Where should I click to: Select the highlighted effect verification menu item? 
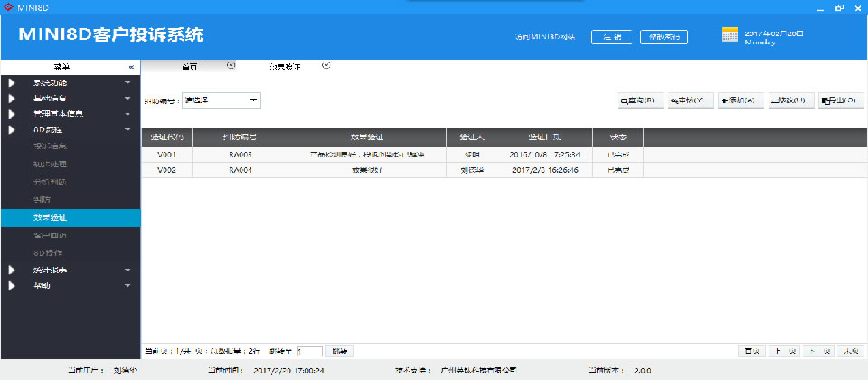[x=70, y=218]
